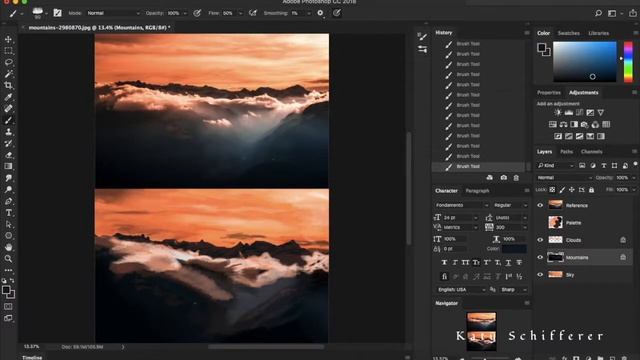
Task: Toggle lock transparent pixels
Action: (552, 190)
